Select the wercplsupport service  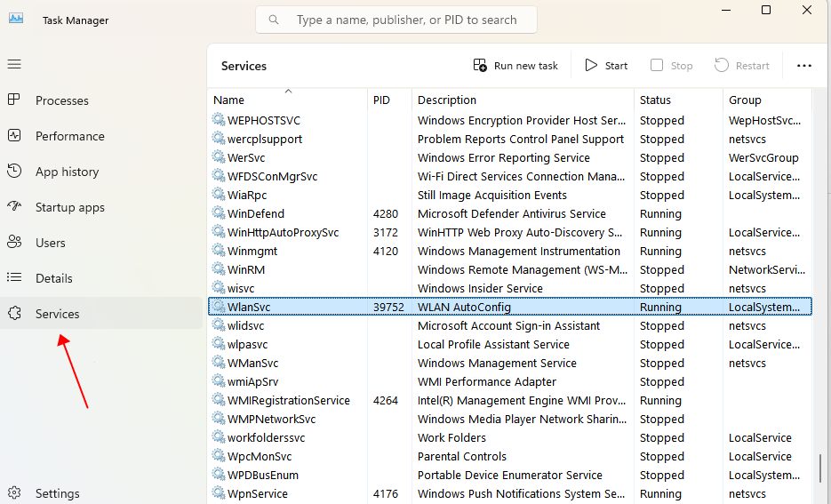[510, 139]
